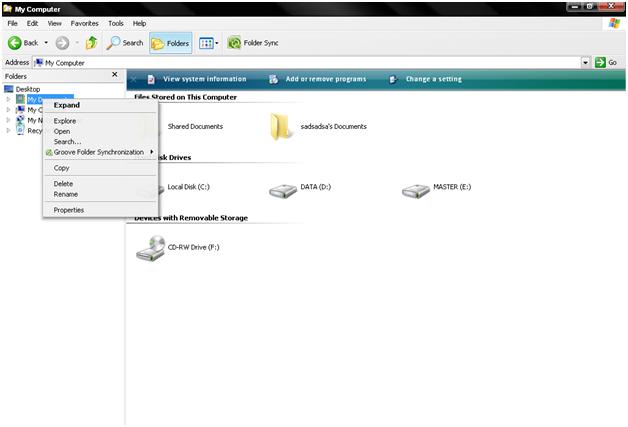
Task: Open the View menu
Action: point(54,23)
